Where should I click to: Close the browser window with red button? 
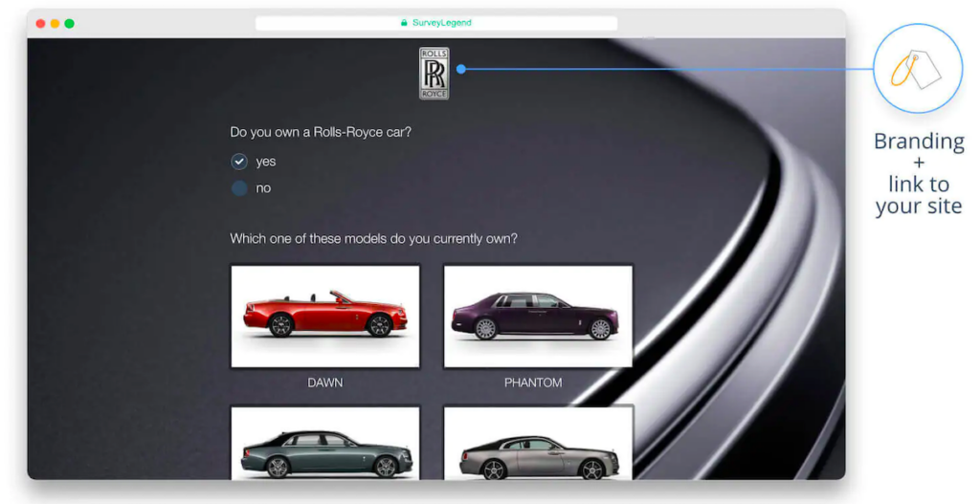pos(40,24)
